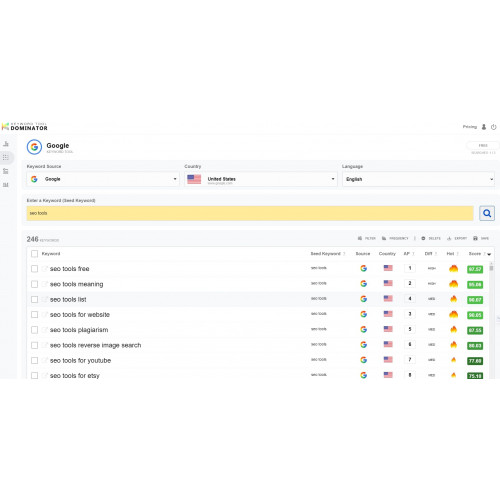Click the Google icon in 'seo tools reverse image search' row
The height and width of the screenshot is (500, 500).
pos(363,344)
